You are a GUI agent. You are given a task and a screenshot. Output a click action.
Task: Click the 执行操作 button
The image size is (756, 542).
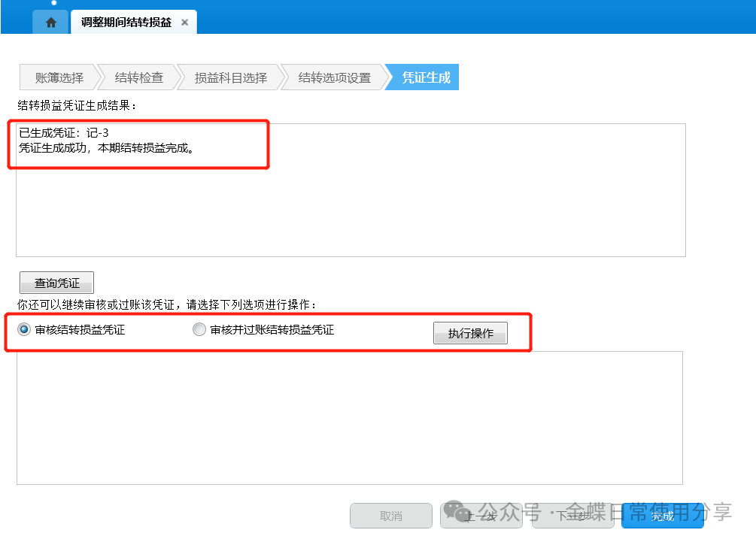(x=470, y=333)
